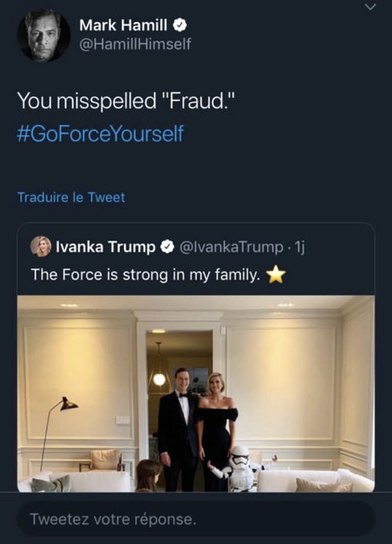Viewport: 392px width, 544px height.
Task: Click the "You misspelled Fraud" tweet text
Action: tap(123, 100)
